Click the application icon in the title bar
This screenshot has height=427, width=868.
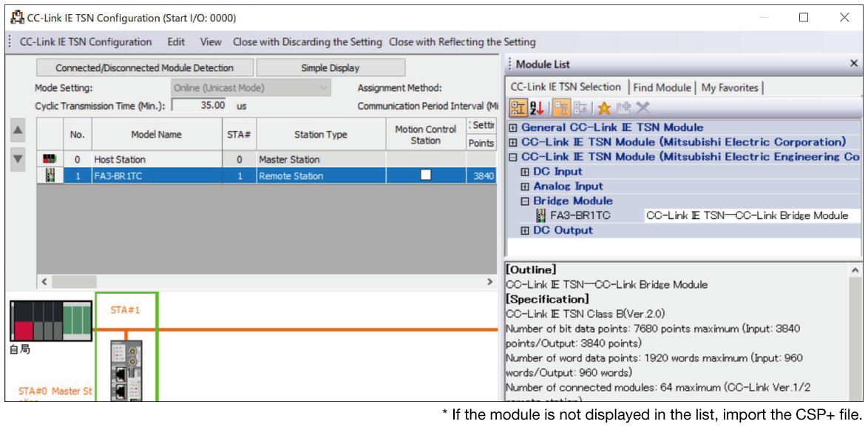coord(17,18)
